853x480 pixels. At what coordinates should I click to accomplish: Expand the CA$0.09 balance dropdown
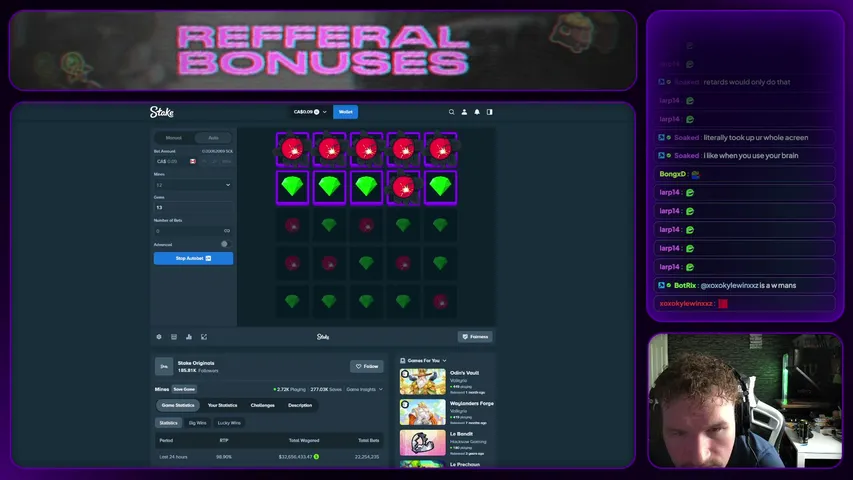point(310,112)
